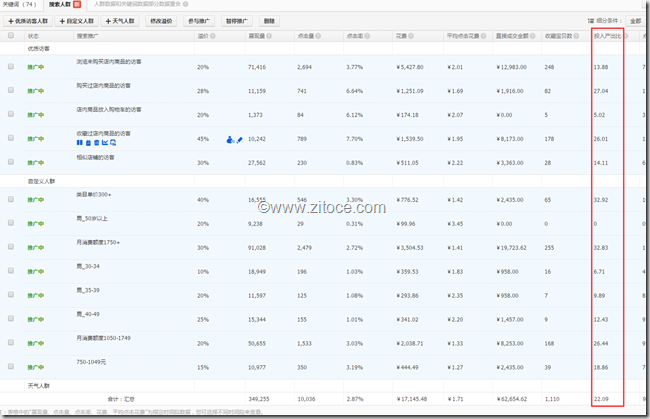Switch to the 关键词 (74) tab
Screen dimensions: 650x419
pyautogui.click(x=20, y=5)
